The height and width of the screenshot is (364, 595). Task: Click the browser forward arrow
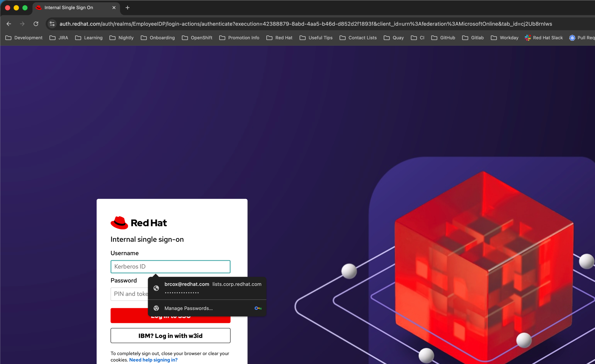point(22,24)
